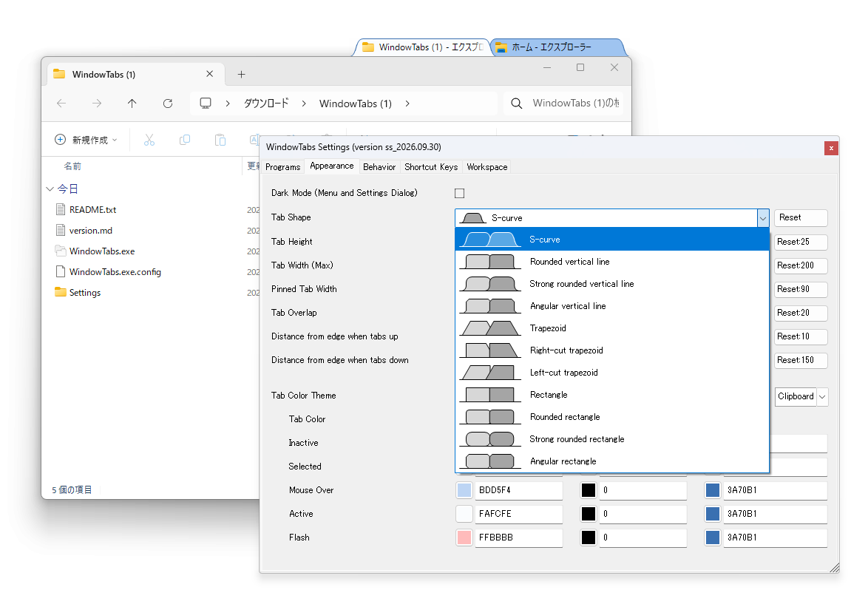Screen dimensions: 868x607
Task: Open Mouse Over row black color swatch
Action: tap(589, 490)
